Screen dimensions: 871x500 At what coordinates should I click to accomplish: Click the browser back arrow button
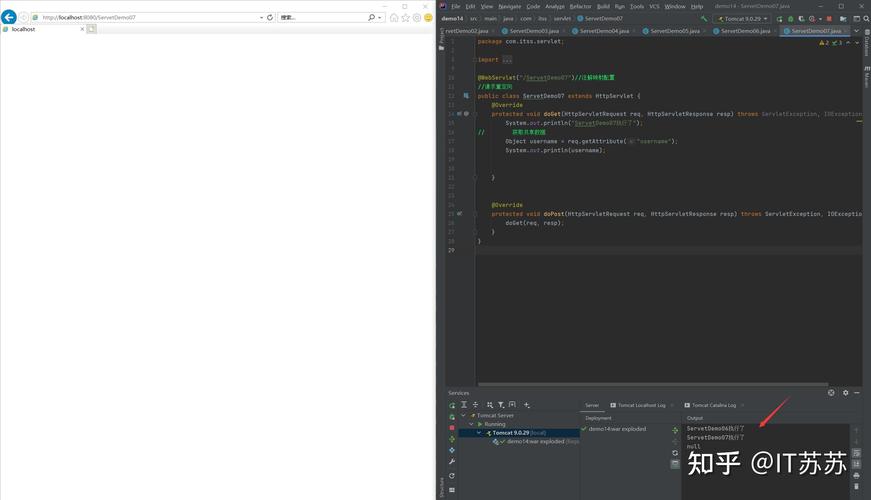click(9, 17)
